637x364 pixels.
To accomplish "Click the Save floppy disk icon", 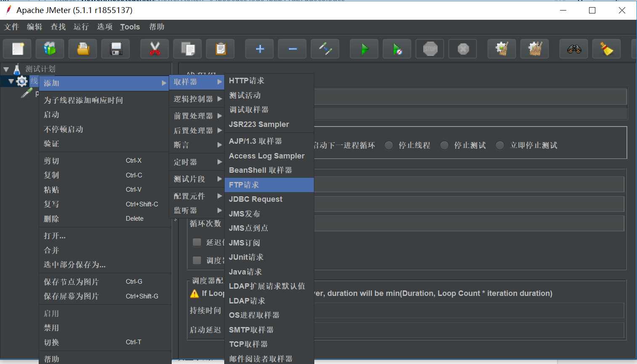I will tap(116, 49).
